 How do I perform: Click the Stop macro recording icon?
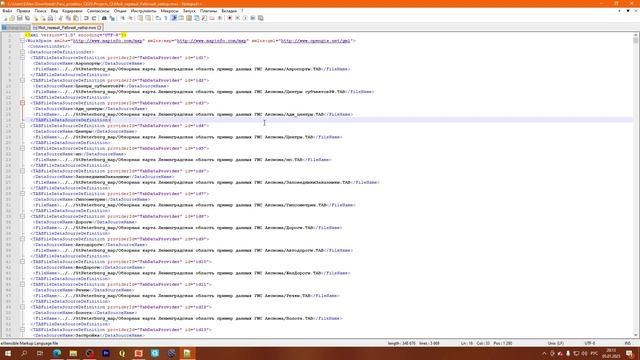(x=238, y=18)
